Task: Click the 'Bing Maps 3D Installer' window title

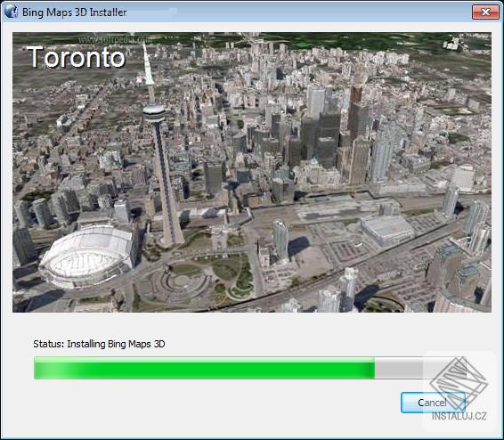Action: point(74,12)
